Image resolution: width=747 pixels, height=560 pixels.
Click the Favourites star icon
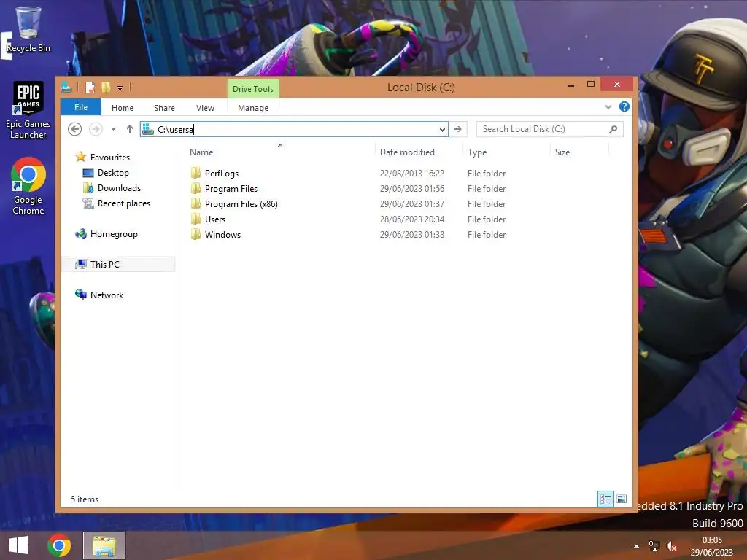point(80,157)
